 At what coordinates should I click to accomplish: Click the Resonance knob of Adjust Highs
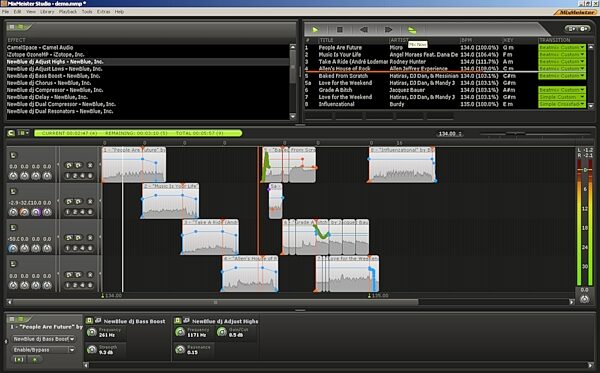180,349
